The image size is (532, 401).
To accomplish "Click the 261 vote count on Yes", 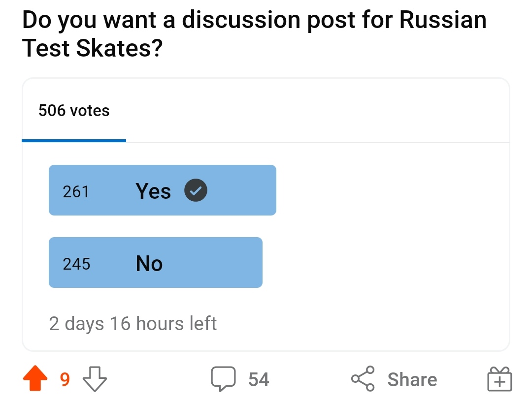I will click(x=76, y=191).
